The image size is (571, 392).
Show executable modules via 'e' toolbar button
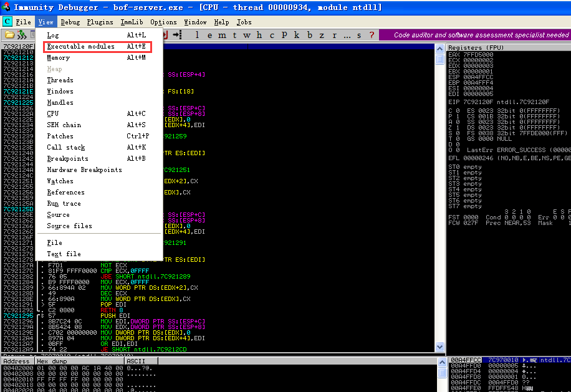[209, 35]
